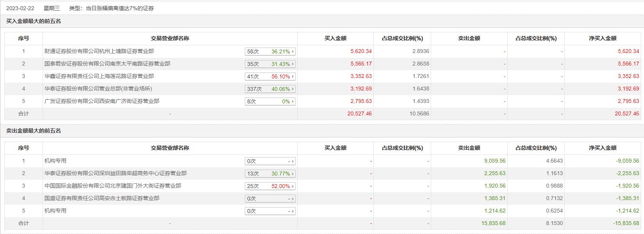Click 买入金额 header in top buyers table
Image resolution: width=644 pixels, height=234 pixels.
[x=335, y=38]
